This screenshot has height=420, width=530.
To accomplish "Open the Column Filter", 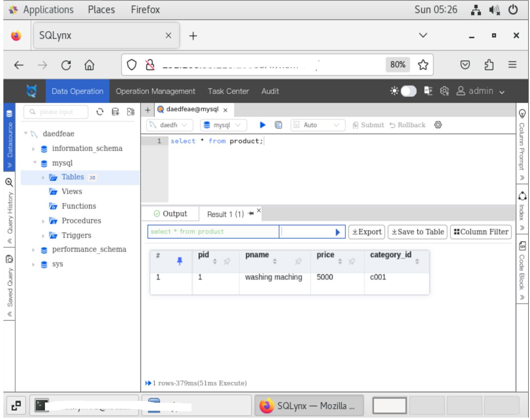I will coord(481,232).
